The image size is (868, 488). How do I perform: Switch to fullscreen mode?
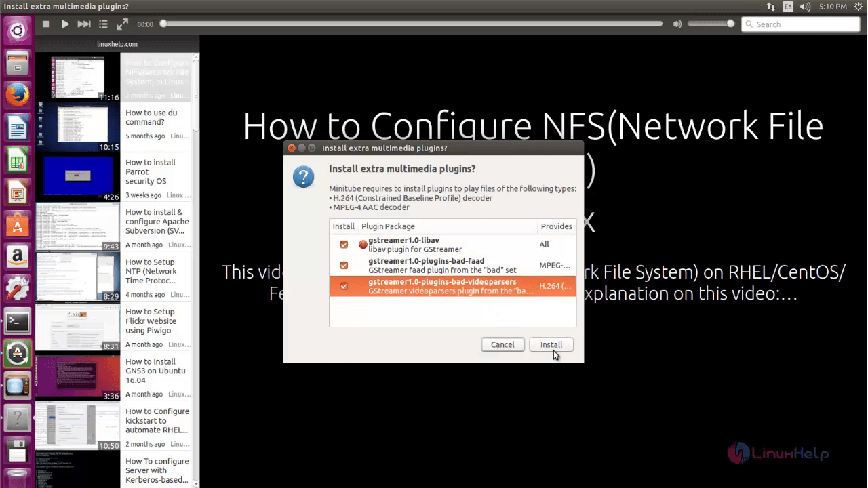coord(122,24)
